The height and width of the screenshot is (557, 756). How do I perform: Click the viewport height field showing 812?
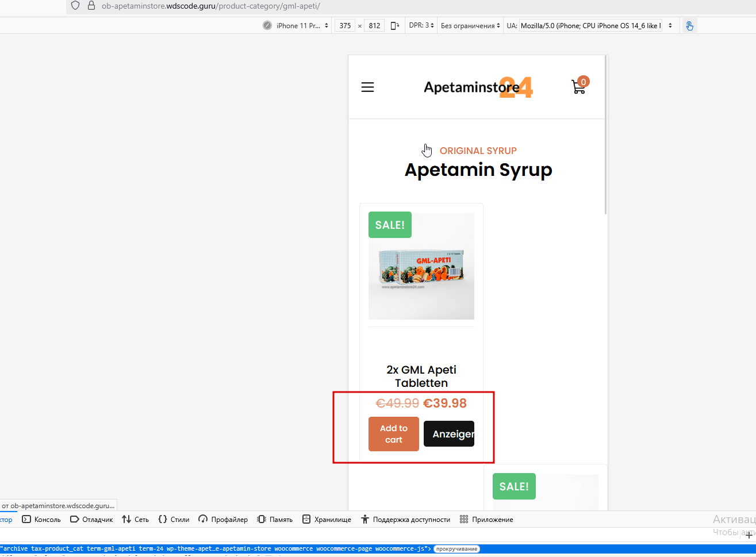375,25
